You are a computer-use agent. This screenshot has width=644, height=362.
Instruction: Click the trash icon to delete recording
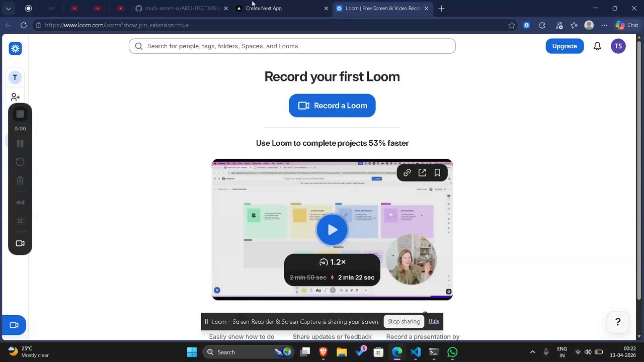click(20, 180)
